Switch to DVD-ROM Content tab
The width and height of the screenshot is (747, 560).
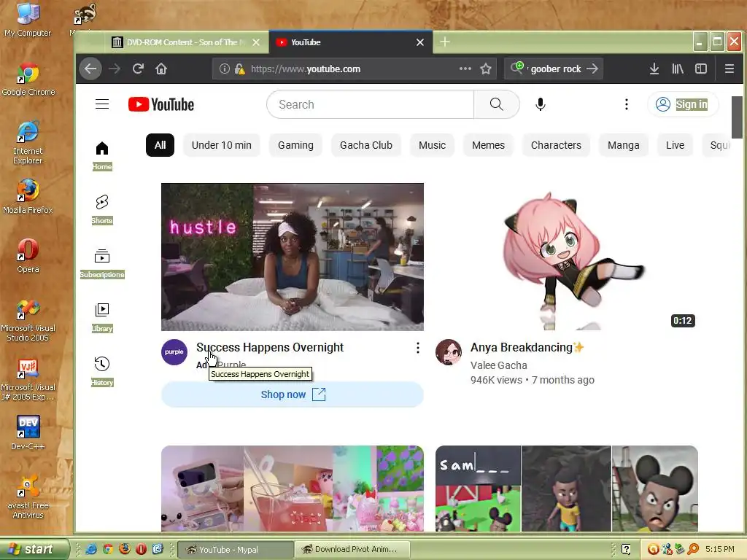[186, 42]
